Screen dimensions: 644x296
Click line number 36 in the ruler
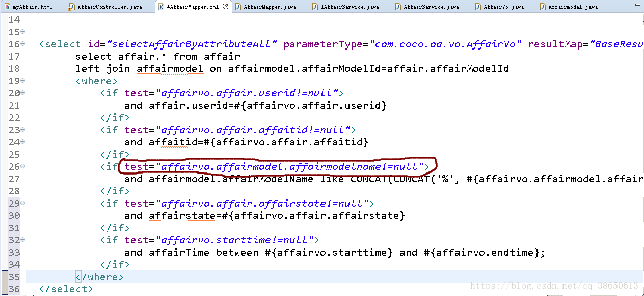(x=14, y=289)
